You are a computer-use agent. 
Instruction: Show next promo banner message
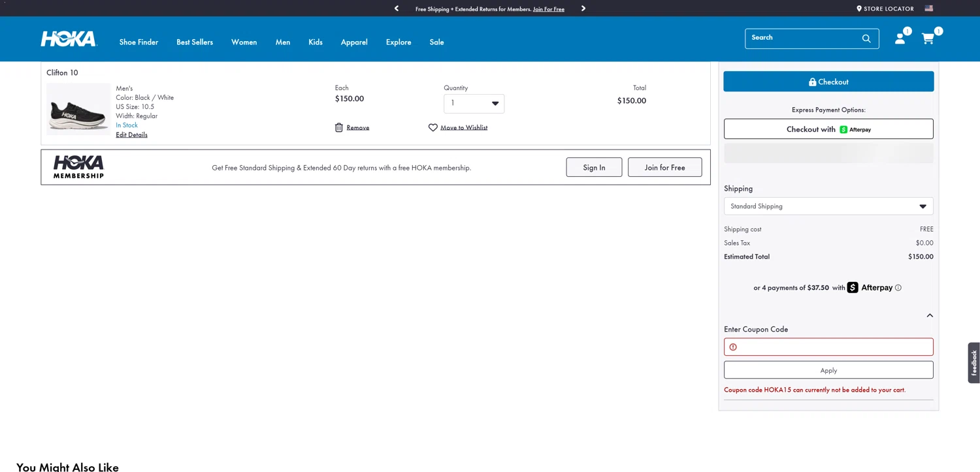click(x=583, y=8)
